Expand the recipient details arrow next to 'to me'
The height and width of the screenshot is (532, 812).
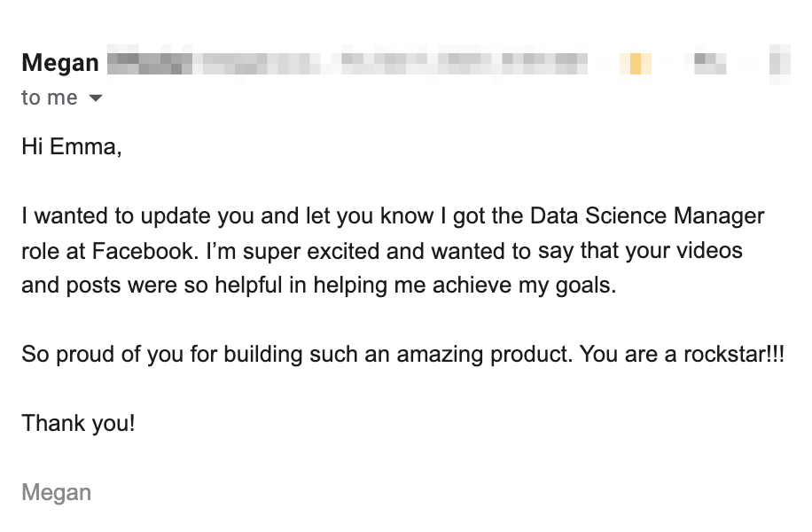[x=96, y=98]
